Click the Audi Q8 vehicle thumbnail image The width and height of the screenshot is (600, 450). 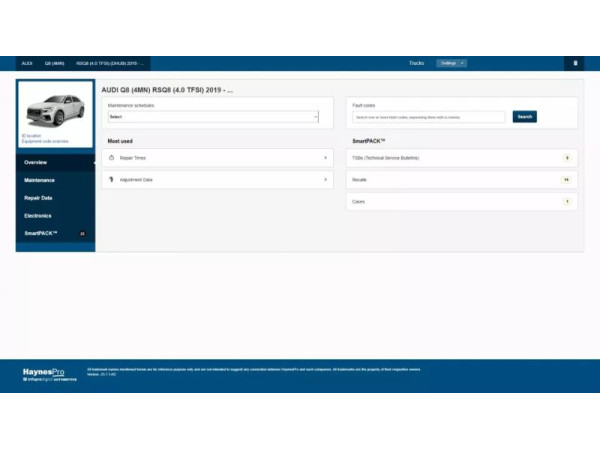point(56,106)
